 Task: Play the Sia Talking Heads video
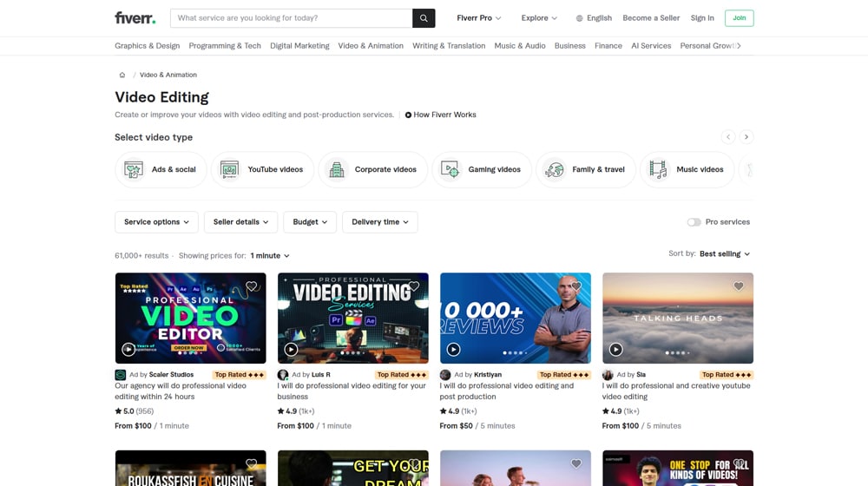(x=616, y=349)
